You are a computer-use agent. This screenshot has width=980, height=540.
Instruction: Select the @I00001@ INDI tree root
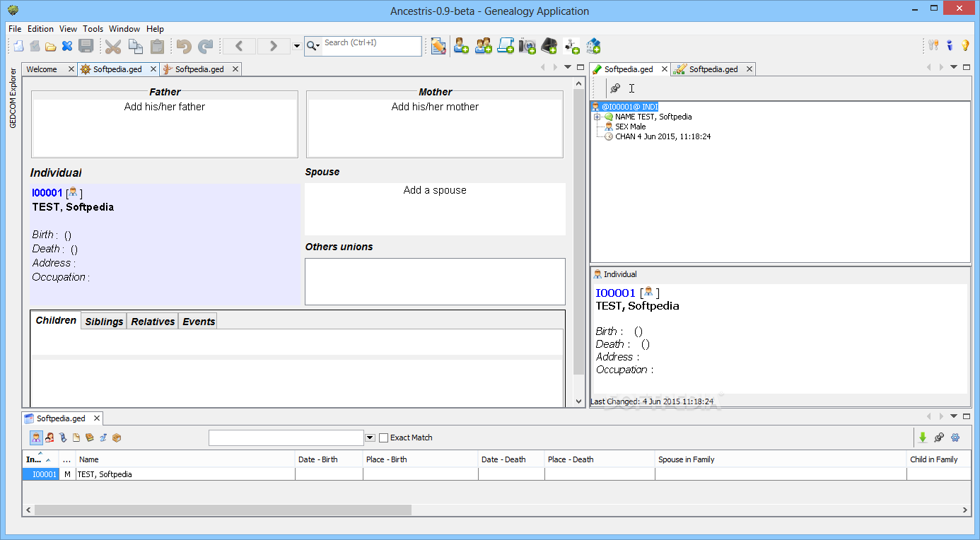tap(624, 107)
